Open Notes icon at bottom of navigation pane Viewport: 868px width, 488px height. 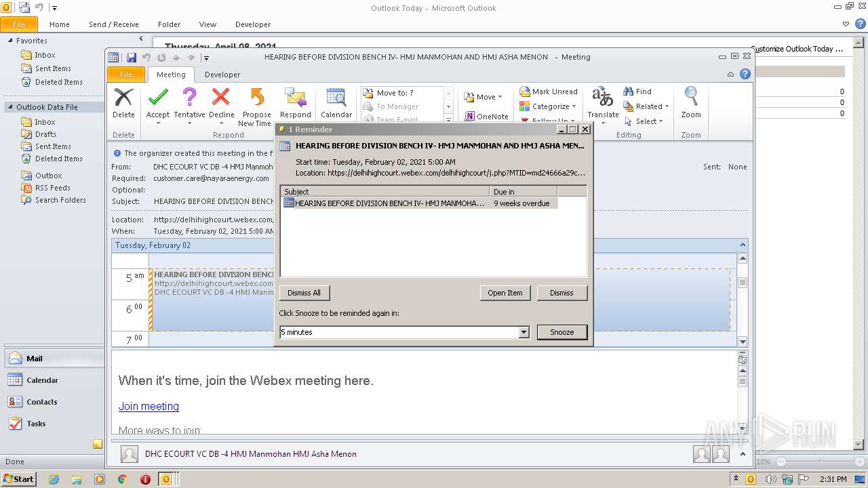(x=98, y=445)
